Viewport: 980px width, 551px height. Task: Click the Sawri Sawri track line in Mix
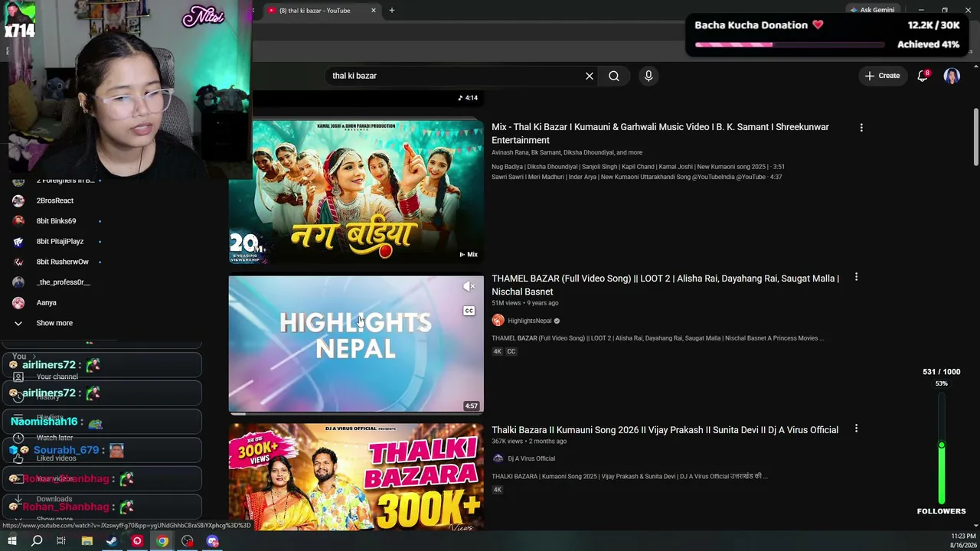(636, 177)
